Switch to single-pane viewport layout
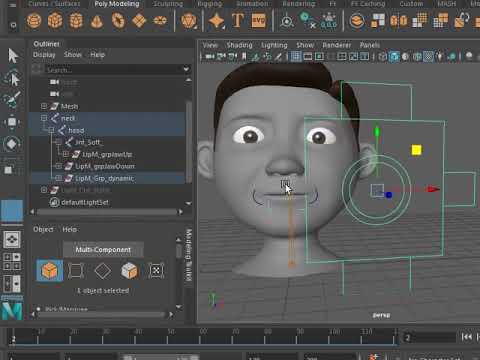Viewport: 480px width, 360px height. coord(12,239)
